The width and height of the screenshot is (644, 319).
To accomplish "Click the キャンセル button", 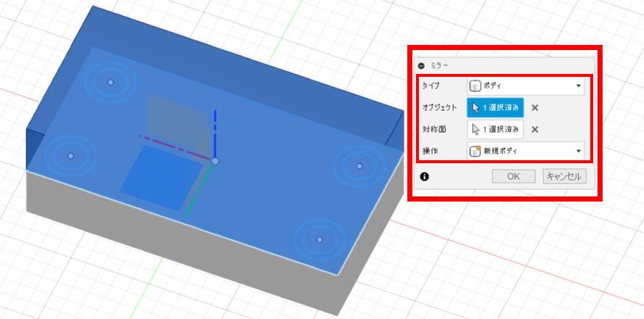I will pos(564,177).
